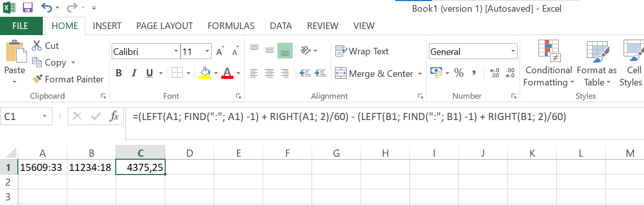Toggle Bold formatting
644x205 pixels.
(x=118, y=73)
